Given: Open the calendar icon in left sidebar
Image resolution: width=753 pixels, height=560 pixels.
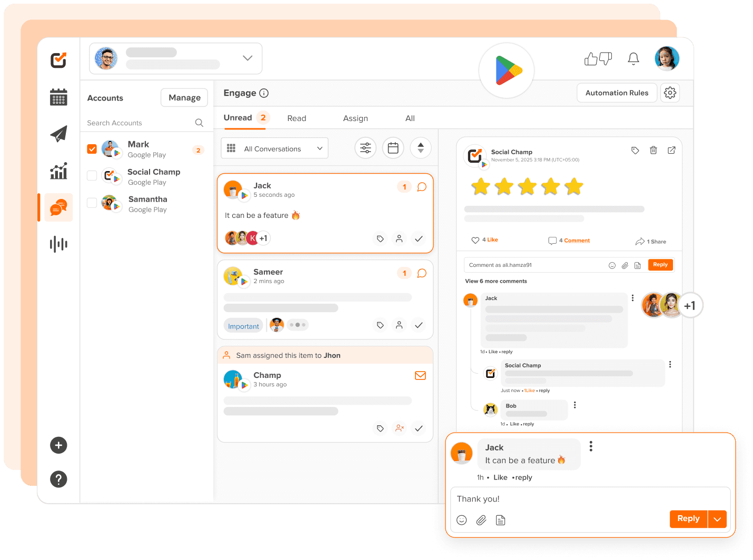Looking at the screenshot, I should pos(58,97).
